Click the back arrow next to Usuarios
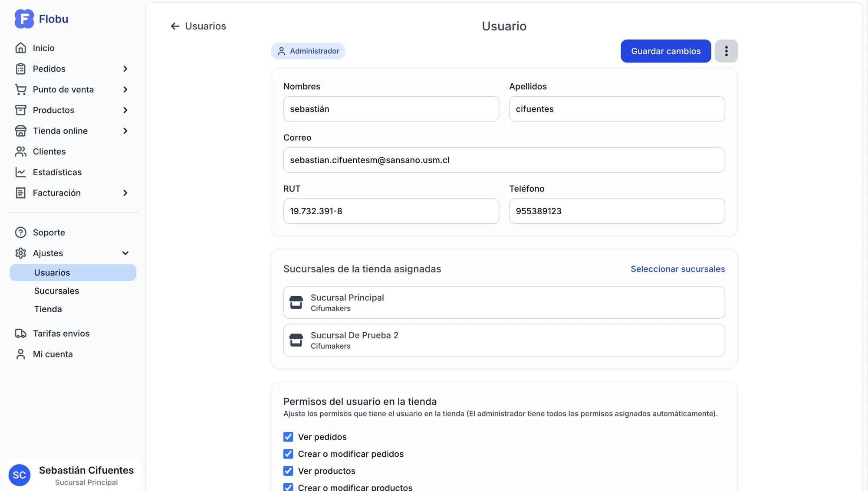 point(175,26)
